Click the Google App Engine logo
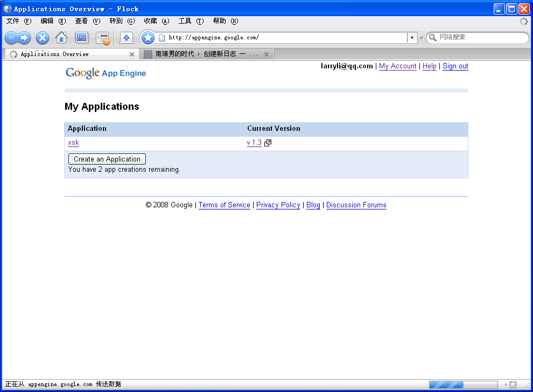533x392 pixels. click(106, 73)
